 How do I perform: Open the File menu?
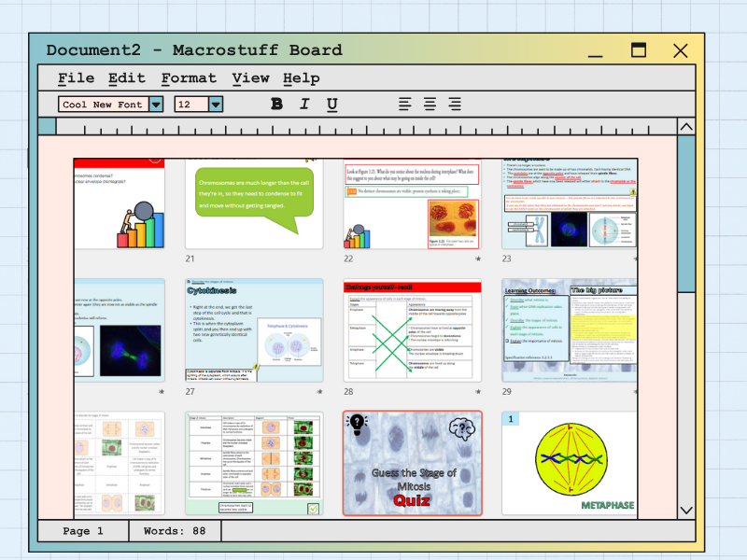(x=76, y=78)
